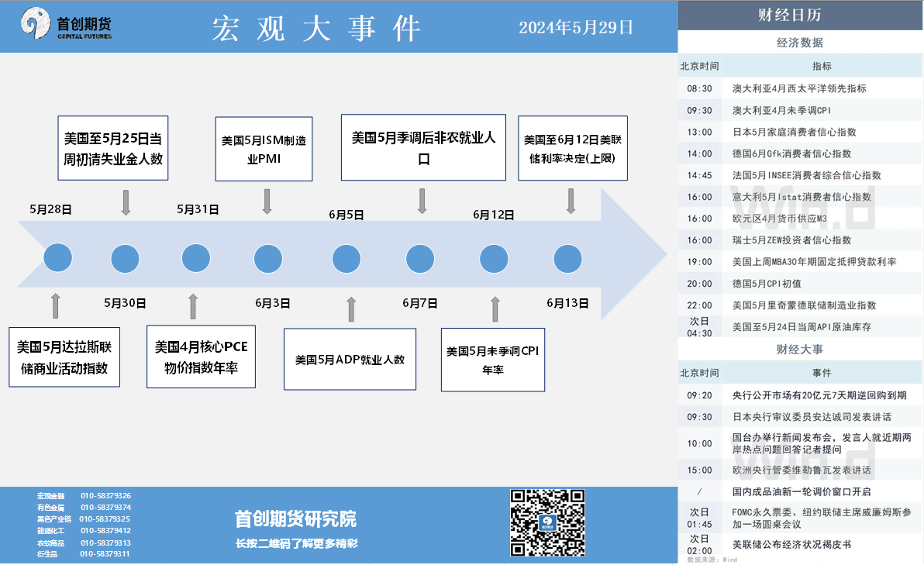Select the 瑞士5月ZEW投资者信心指数 row
The height and width of the screenshot is (565, 924).
pyautogui.click(x=801, y=239)
